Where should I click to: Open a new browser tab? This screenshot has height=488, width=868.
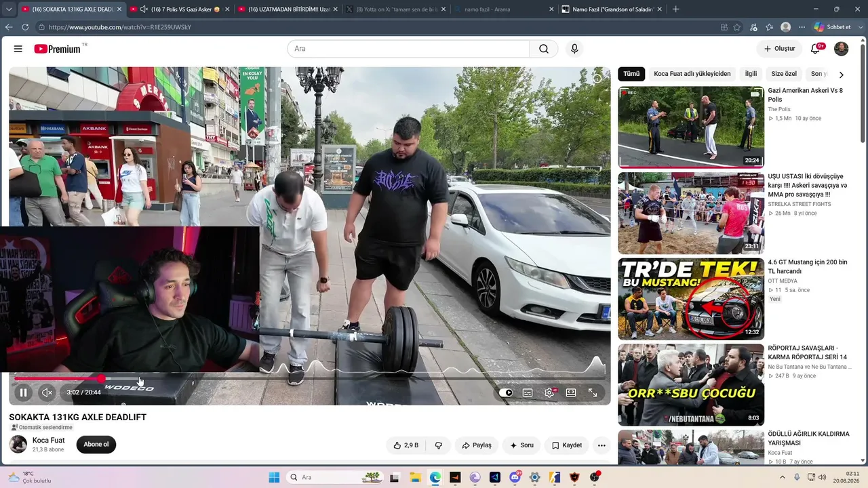point(675,9)
